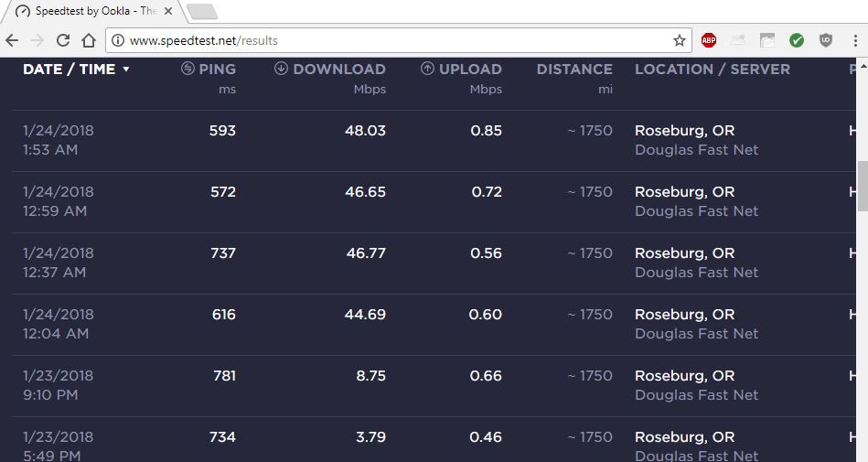Navigate back to the previous page
The height and width of the screenshot is (462, 868).
12,40
